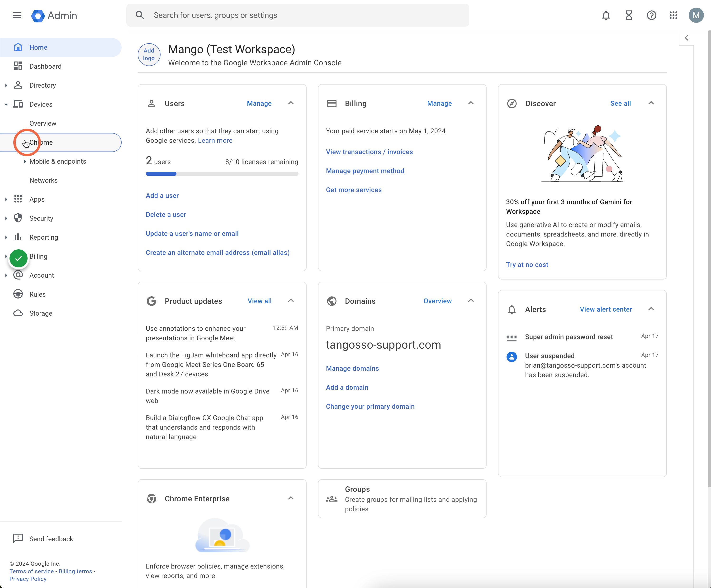The image size is (711, 588).
Task: Collapse the right side panel arrow
Action: pyautogui.click(x=686, y=38)
